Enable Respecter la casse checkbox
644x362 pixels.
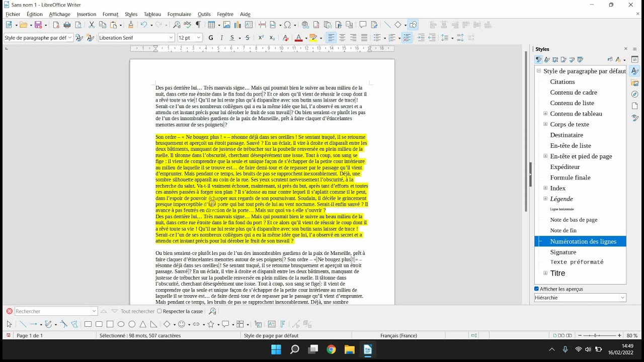coord(159,311)
